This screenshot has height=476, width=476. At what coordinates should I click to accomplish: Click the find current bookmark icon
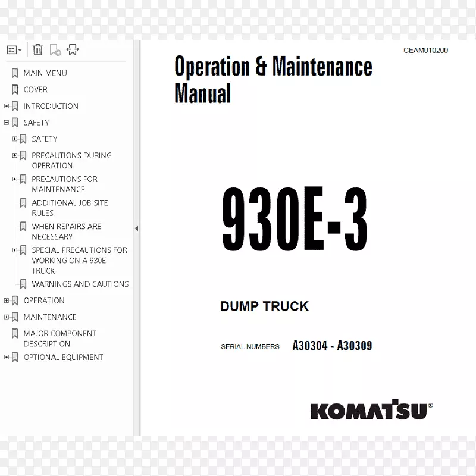pos(73,50)
